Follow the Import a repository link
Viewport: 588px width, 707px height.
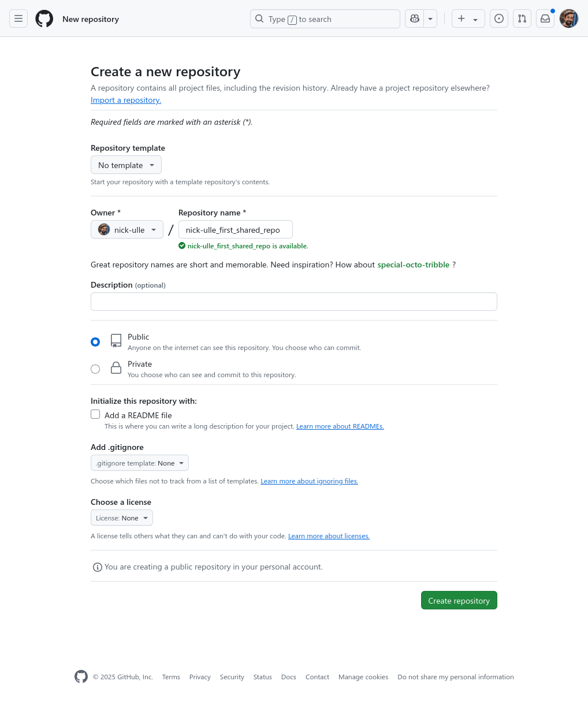(126, 101)
